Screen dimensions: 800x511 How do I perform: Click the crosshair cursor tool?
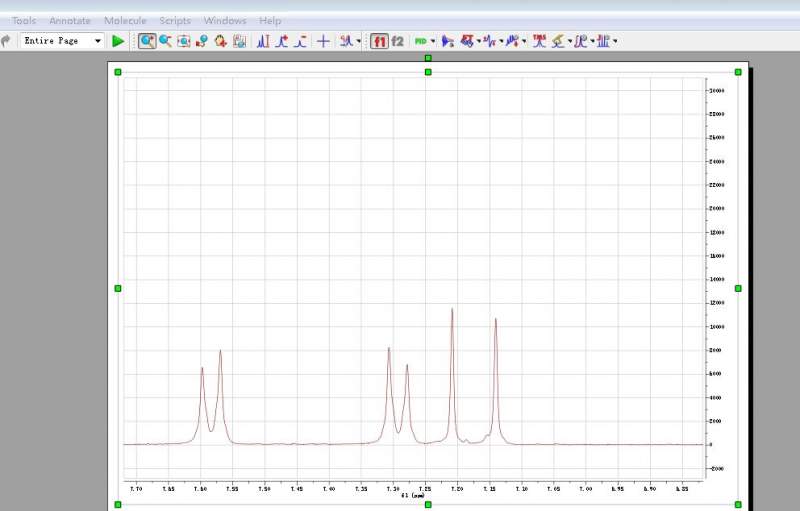pyautogui.click(x=323, y=41)
